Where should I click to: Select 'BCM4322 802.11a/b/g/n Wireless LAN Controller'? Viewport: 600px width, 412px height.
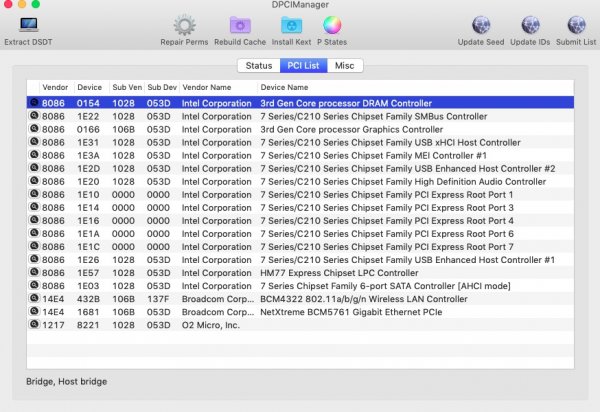(364, 299)
